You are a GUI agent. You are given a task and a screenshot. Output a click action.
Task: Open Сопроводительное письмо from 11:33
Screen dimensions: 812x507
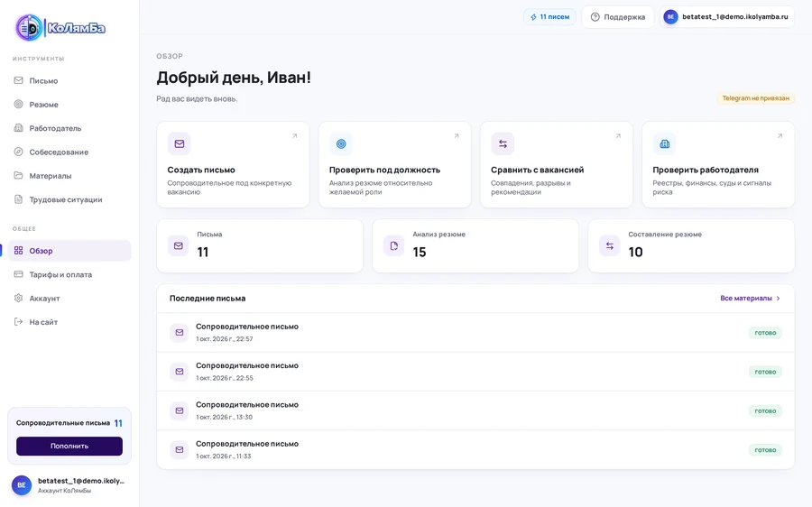(x=475, y=449)
